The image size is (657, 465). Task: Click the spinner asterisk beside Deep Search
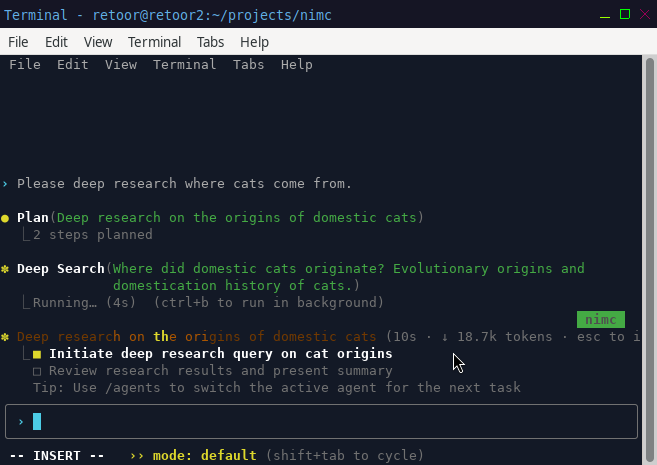tap(5, 269)
